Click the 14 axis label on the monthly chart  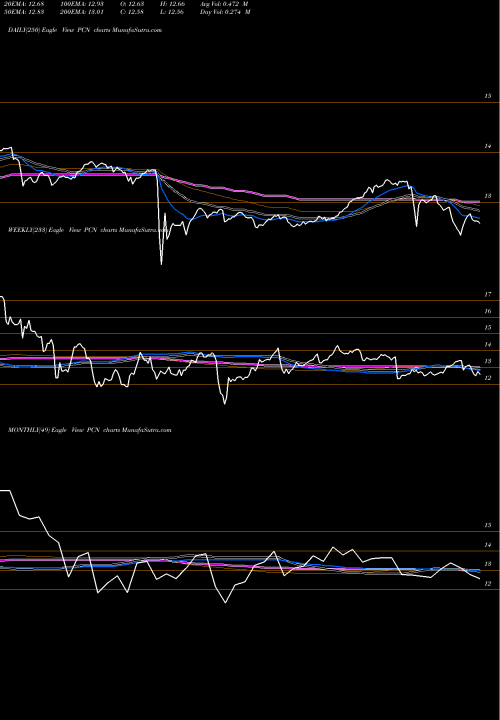(488, 545)
